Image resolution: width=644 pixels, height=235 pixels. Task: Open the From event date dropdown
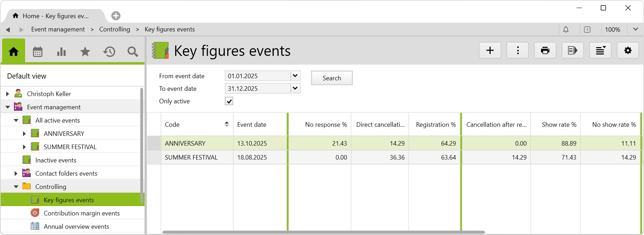pyautogui.click(x=295, y=76)
